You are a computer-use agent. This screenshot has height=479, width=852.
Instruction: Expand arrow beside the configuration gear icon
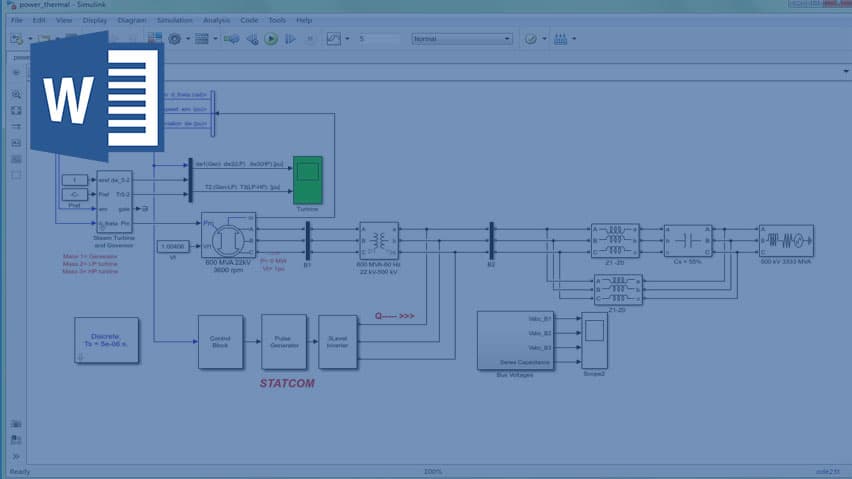(188, 39)
